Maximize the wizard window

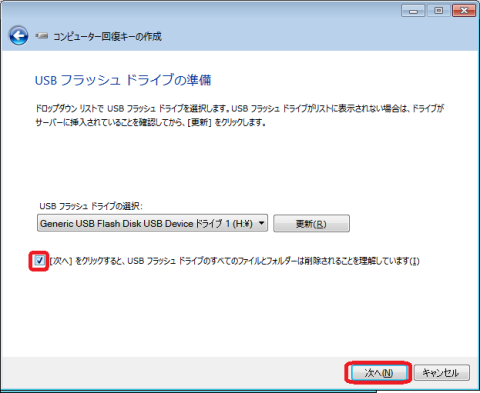point(438,11)
